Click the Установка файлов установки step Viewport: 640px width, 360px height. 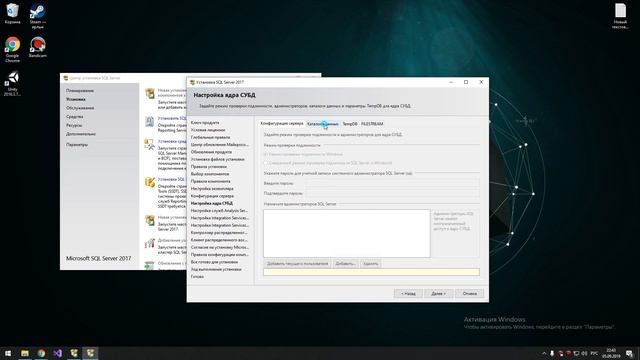pos(218,159)
